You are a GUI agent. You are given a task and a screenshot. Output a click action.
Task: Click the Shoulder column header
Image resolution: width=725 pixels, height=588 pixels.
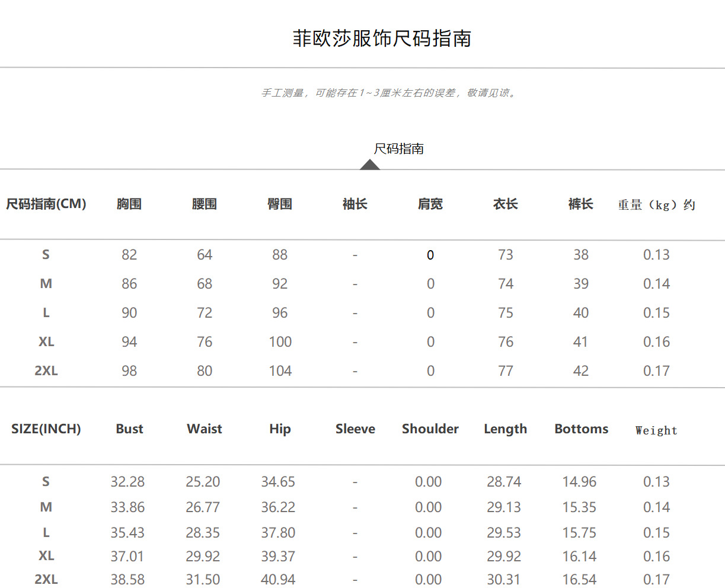click(x=430, y=429)
